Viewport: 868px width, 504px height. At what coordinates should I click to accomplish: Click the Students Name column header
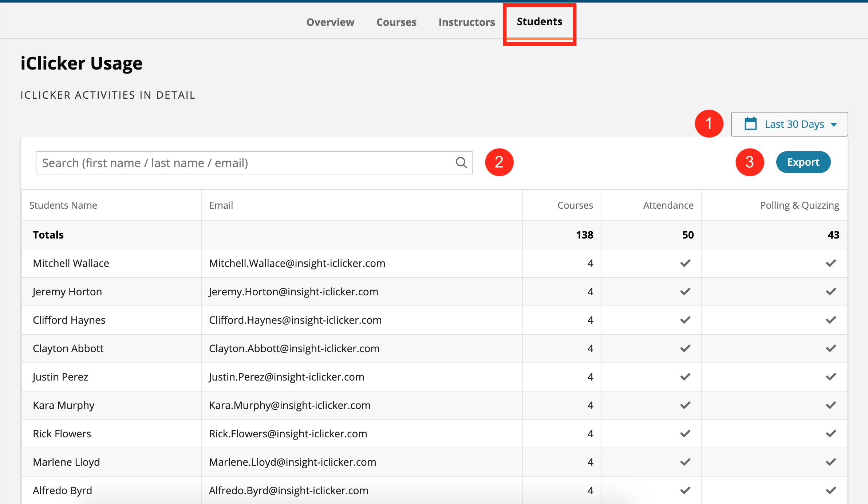(63, 205)
